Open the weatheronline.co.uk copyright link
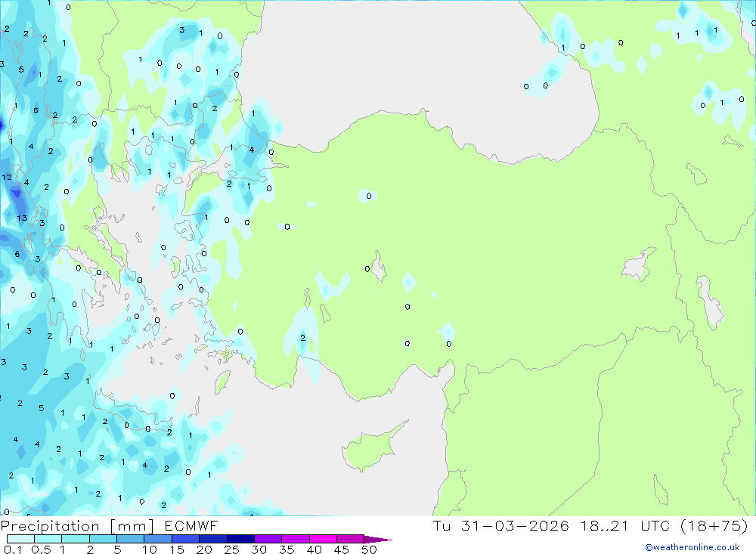The width and height of the screenshot is (756, 554). [692, 547]
